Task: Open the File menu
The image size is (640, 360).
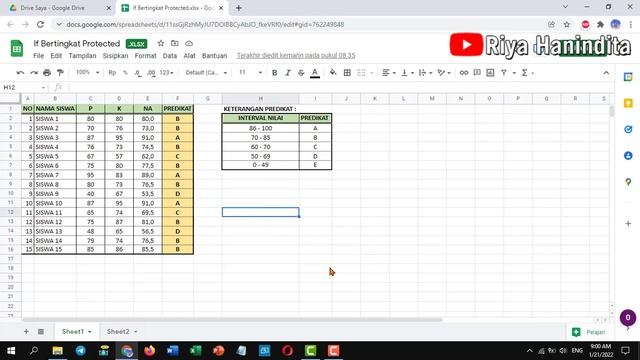Action: coord(38,56)
